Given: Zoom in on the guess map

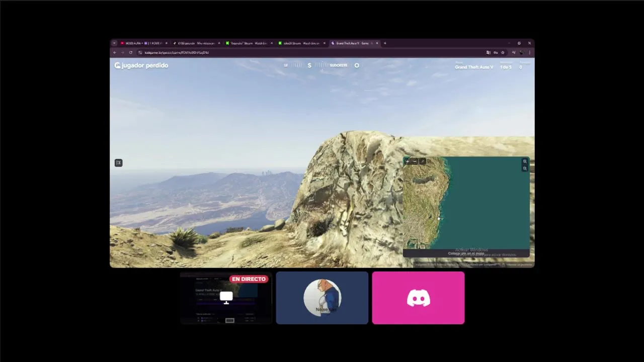Looking at the screenshot, I should click(525, 161).
